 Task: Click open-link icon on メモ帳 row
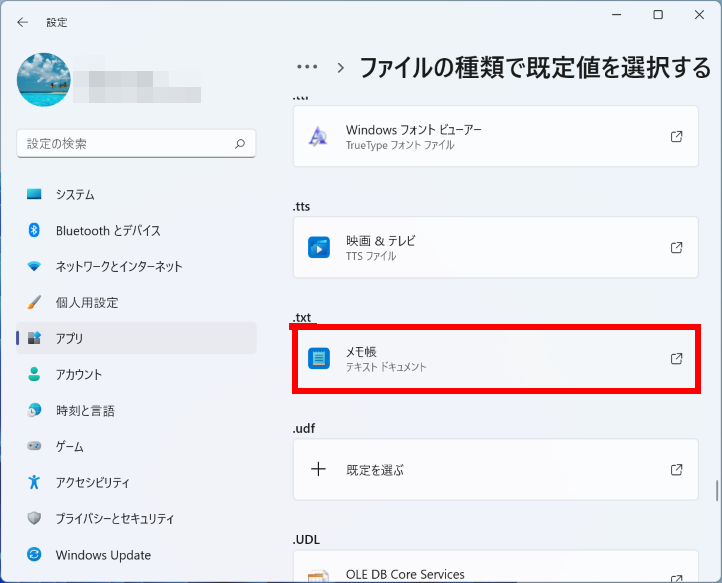point(676,358)
